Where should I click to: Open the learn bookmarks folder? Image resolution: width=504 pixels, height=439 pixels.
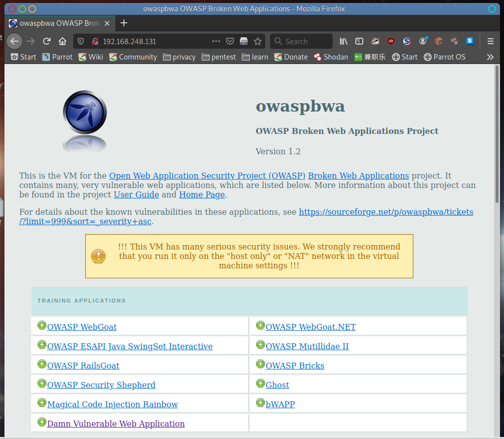coord(255,57)
